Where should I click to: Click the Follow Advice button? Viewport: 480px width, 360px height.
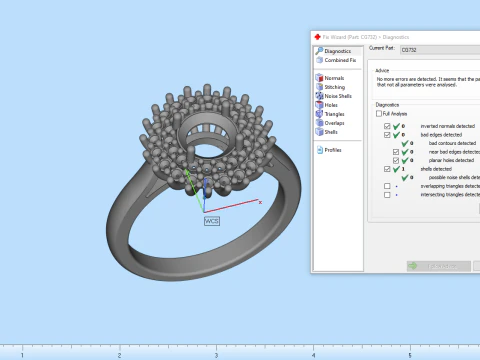439,266
